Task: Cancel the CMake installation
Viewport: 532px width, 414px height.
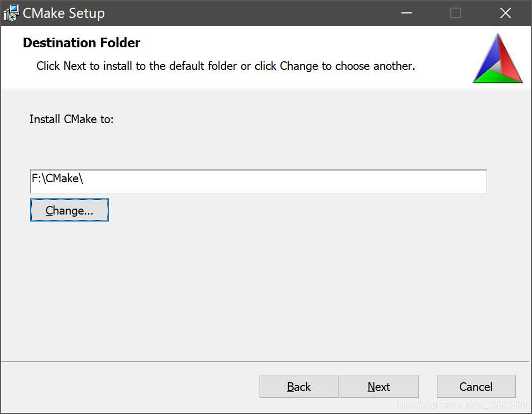Action: [476, 386]
